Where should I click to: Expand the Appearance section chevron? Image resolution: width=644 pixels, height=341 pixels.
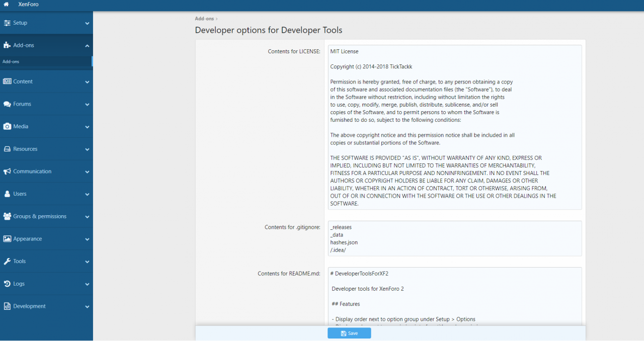(x=87, y=239)
